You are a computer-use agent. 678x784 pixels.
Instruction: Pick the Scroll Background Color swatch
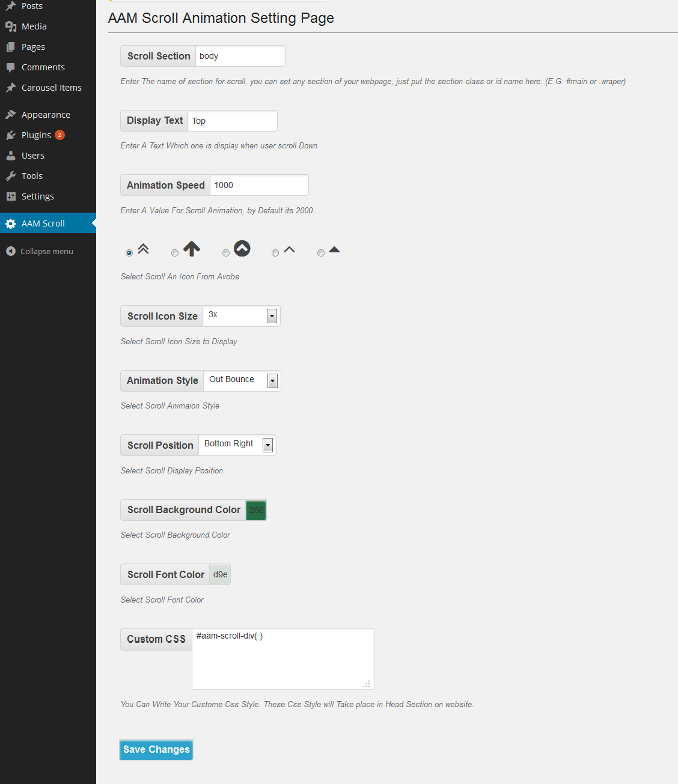pos(256,510)
